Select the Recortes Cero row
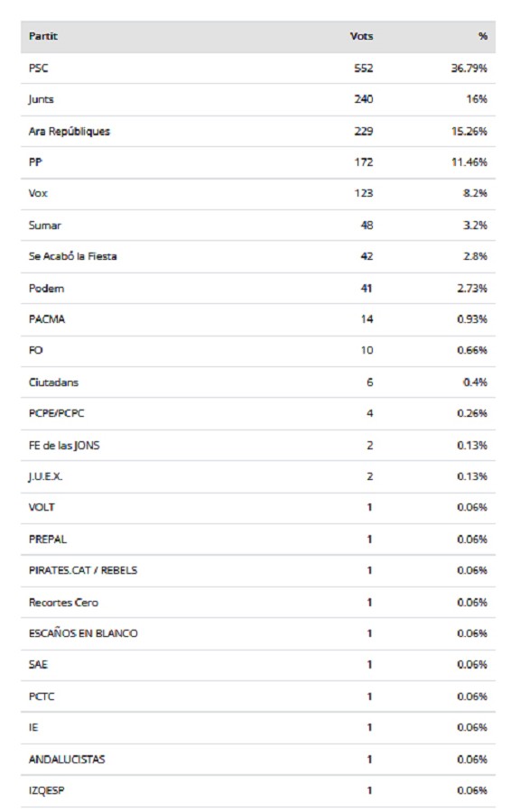520x812 pixels. [258, 603]
